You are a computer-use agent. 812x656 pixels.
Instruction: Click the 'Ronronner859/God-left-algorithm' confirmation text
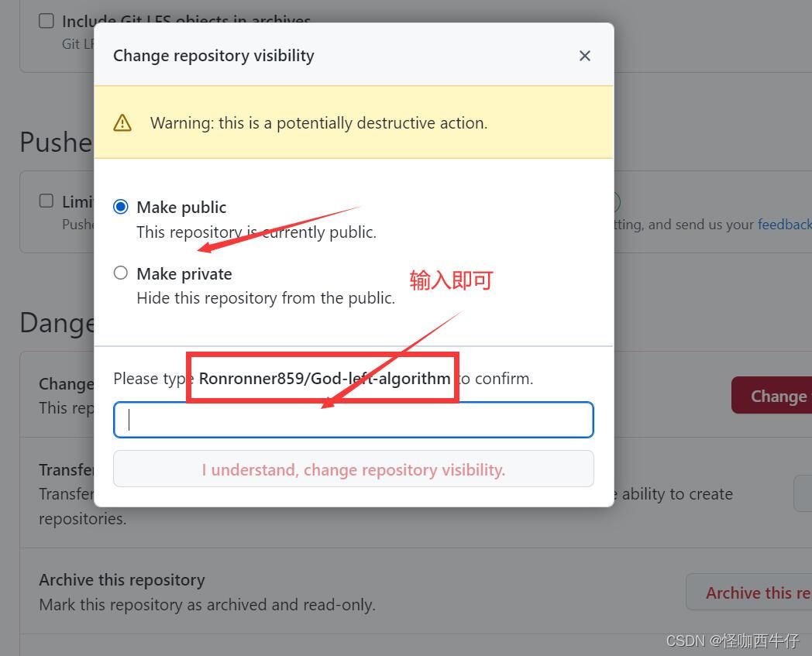click(x=325, y=379)
